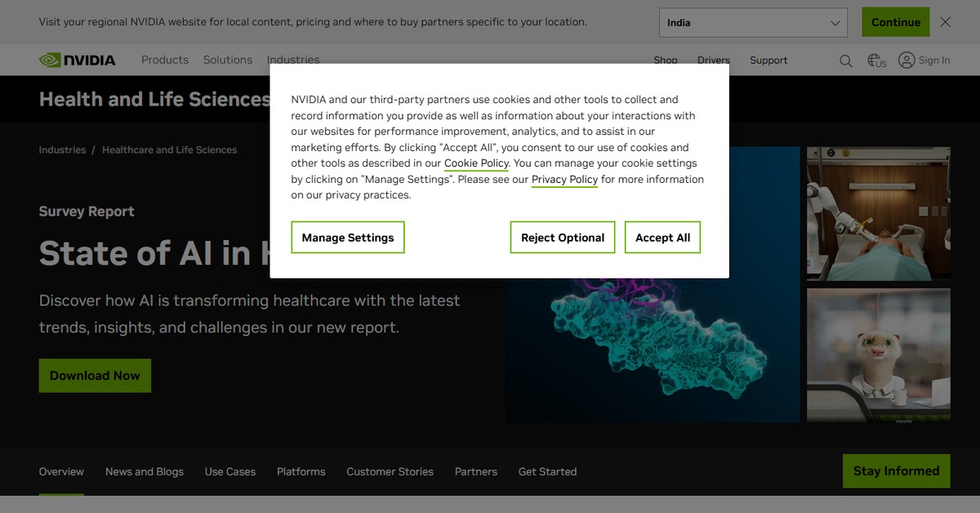Click the surgical robot thumbnail image
980x513 pixels.
(878, 214)
